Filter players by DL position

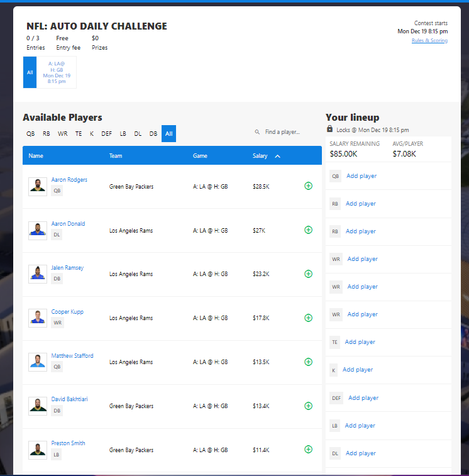138,133
